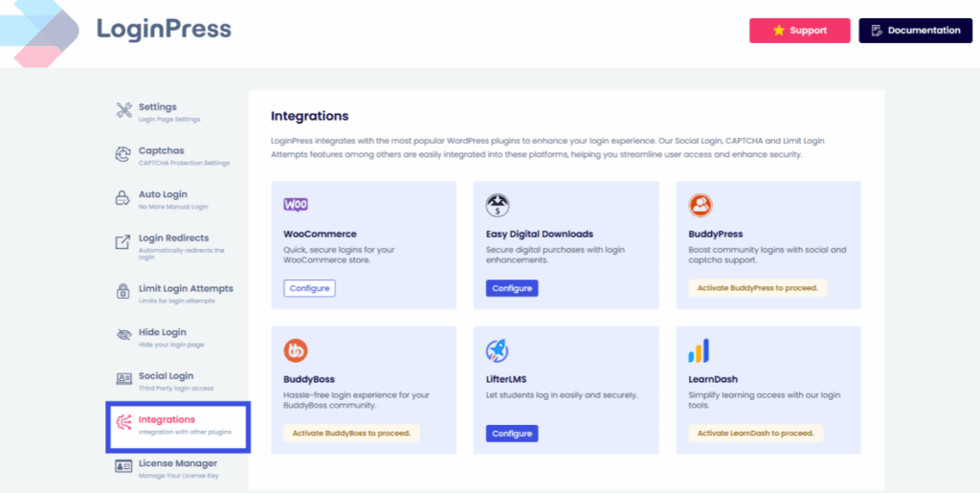This screenshot has height=493, width=980.
Task: Click the Captchas refresh icon in sidebar
Action: point(123,154)
